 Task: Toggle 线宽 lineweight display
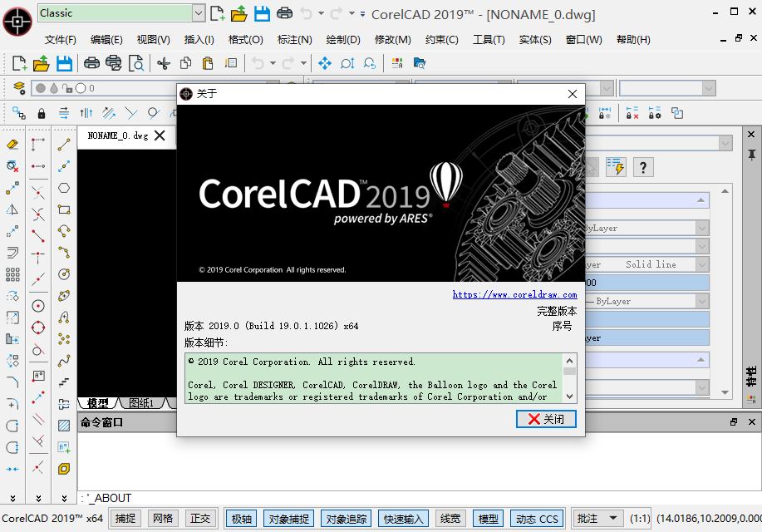[x=450, y=519]
